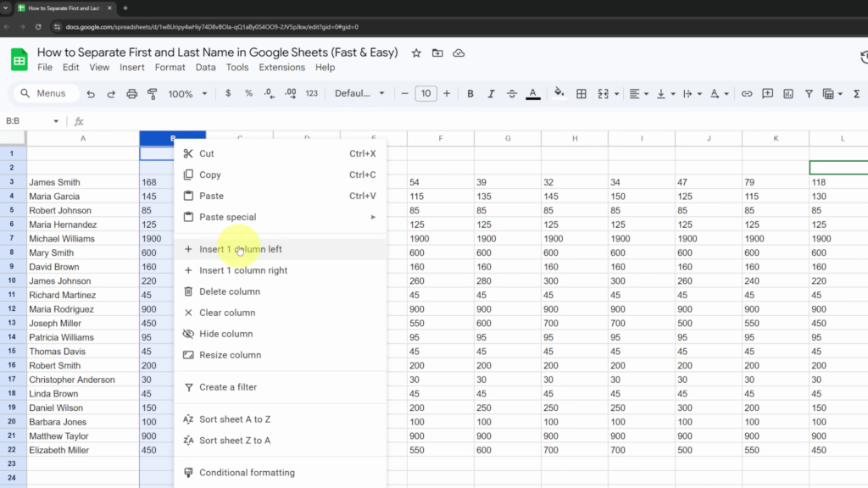Apply strikethrough formatting
This screenshot has width=868, height=488.
pos(510,93)
